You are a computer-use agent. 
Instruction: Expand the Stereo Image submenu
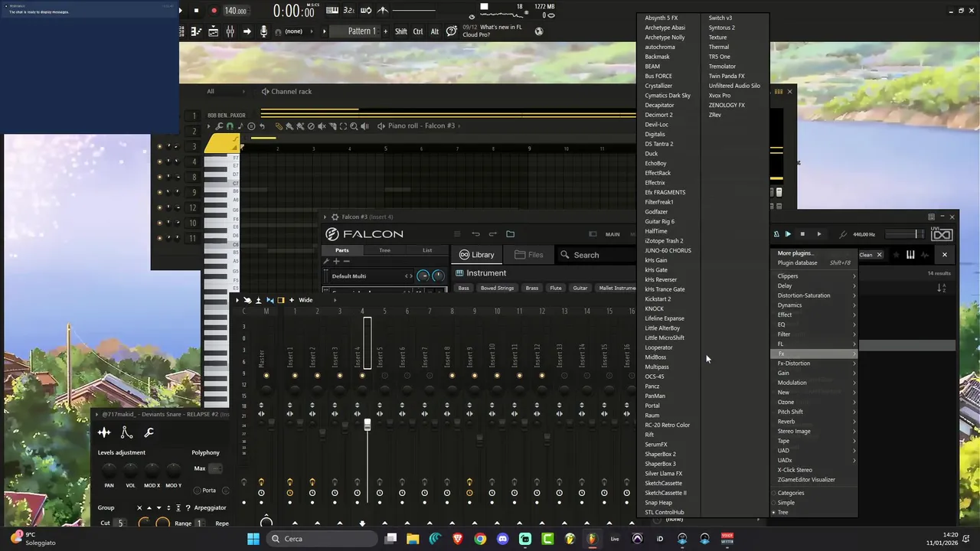click(814, 432)
